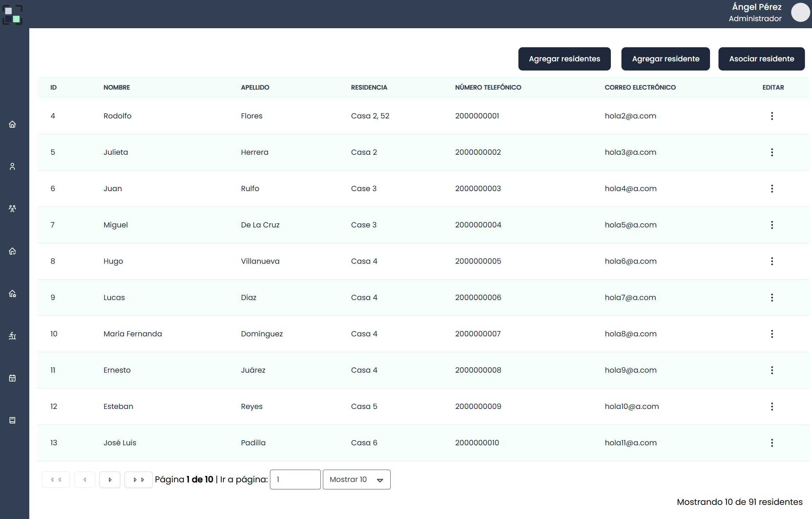The image size is (812, 519).
Task: Click the app logo top left
Action: pyautogui.click(x=12, y=15)
